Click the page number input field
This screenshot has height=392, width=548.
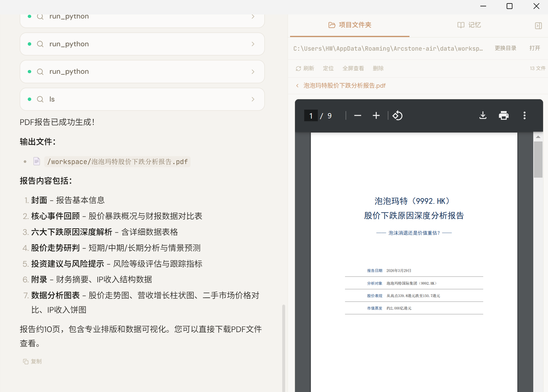click(311, 115)
